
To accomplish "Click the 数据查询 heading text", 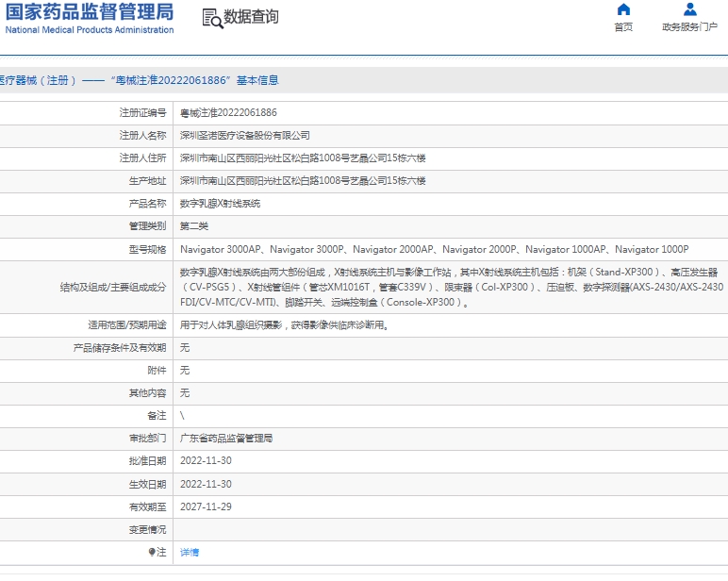I will tap(251, 17).
